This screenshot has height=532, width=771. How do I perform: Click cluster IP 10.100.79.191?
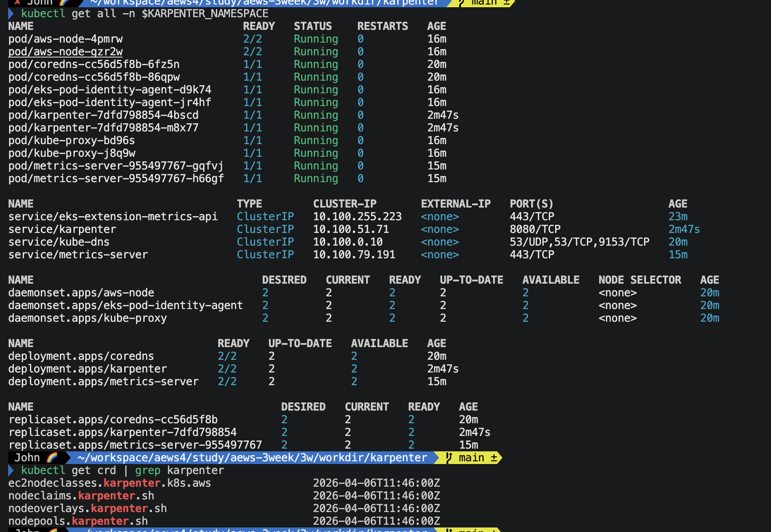pos(354,255)
